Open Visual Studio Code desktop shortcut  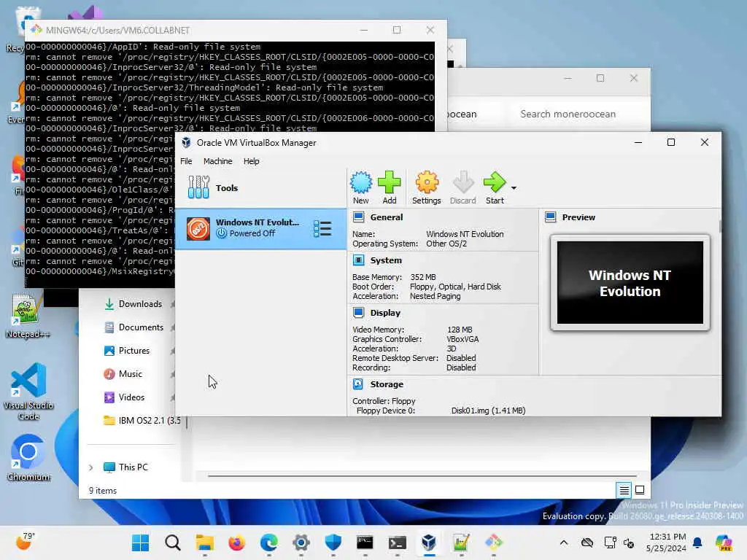pyautogui.click(x=28, y=392)
